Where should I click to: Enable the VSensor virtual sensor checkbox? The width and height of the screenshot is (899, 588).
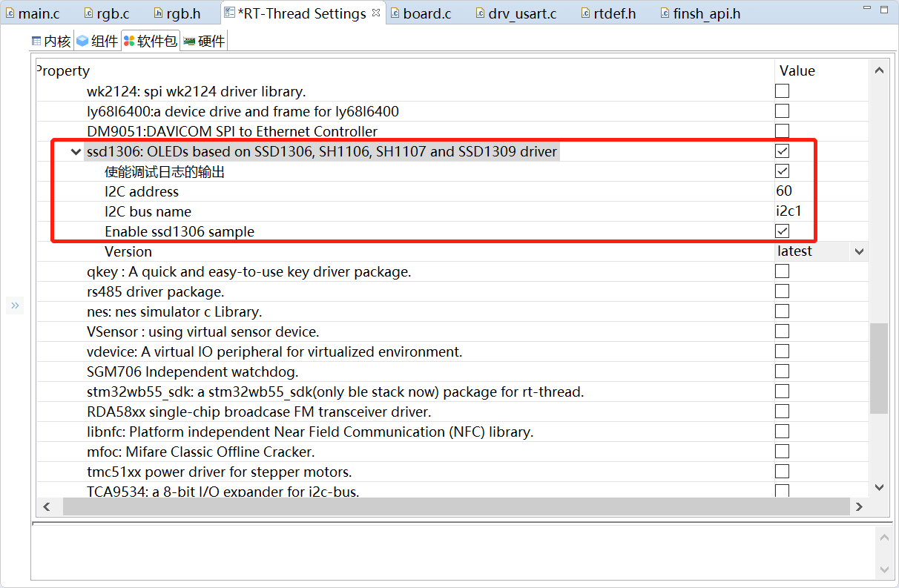click(782, 331)
